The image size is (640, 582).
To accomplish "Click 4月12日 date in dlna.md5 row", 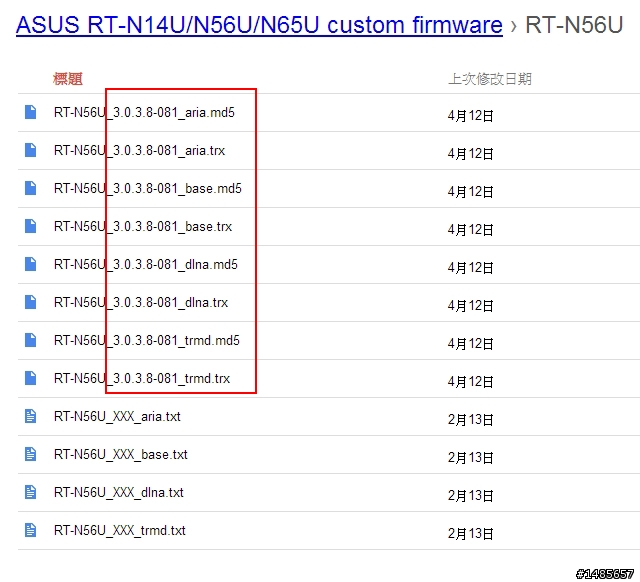I will [471, 267].
